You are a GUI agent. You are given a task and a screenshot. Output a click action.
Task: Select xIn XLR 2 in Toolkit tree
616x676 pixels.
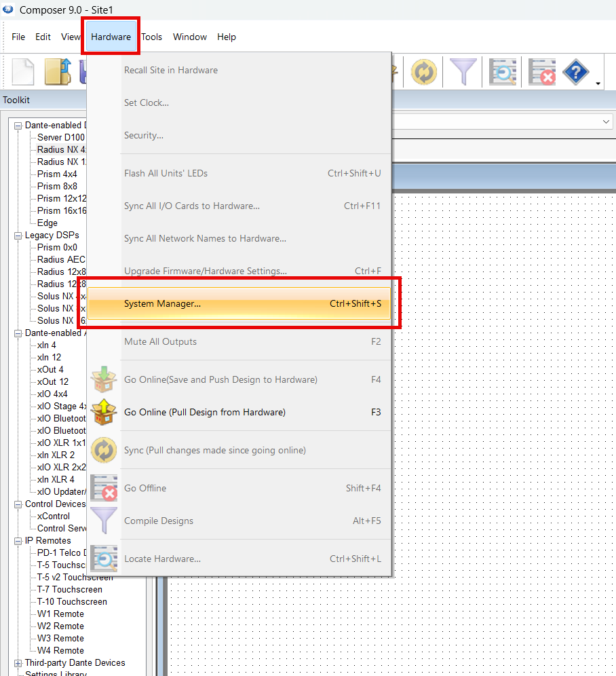pyautogui.click(x=56, y=455)
